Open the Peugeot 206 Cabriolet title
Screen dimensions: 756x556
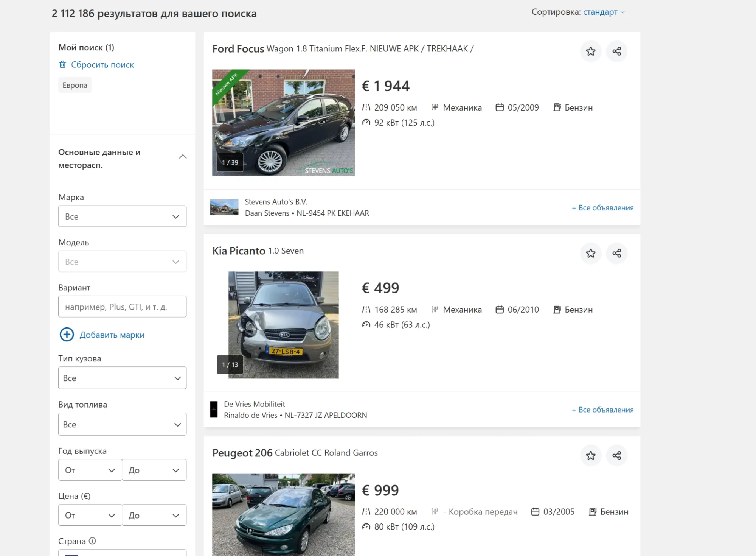click(295, 453)
